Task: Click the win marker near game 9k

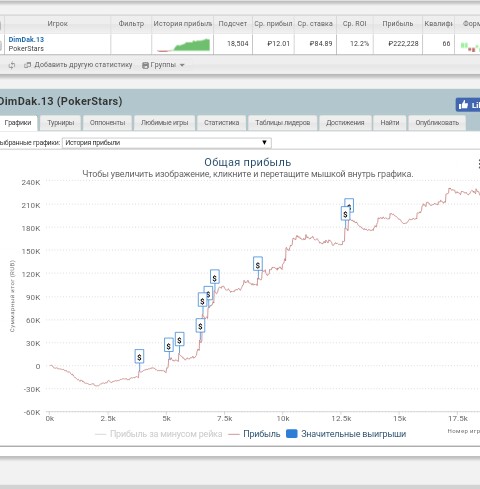Action: (258, 264)
